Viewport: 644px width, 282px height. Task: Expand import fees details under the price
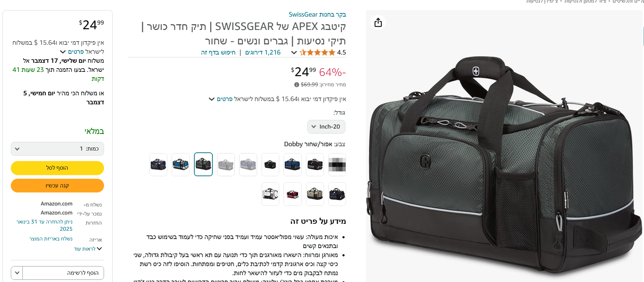pos(221,99)
